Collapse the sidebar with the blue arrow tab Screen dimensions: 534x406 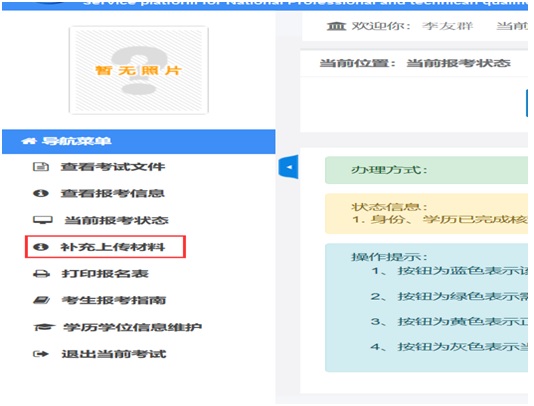pyautogui.click(x=288, y=167)
